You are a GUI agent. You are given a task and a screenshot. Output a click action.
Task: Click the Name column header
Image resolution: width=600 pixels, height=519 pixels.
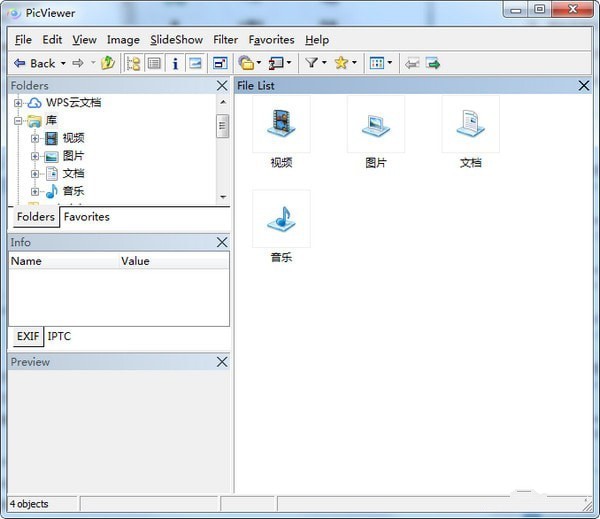(x=64, y=261)
